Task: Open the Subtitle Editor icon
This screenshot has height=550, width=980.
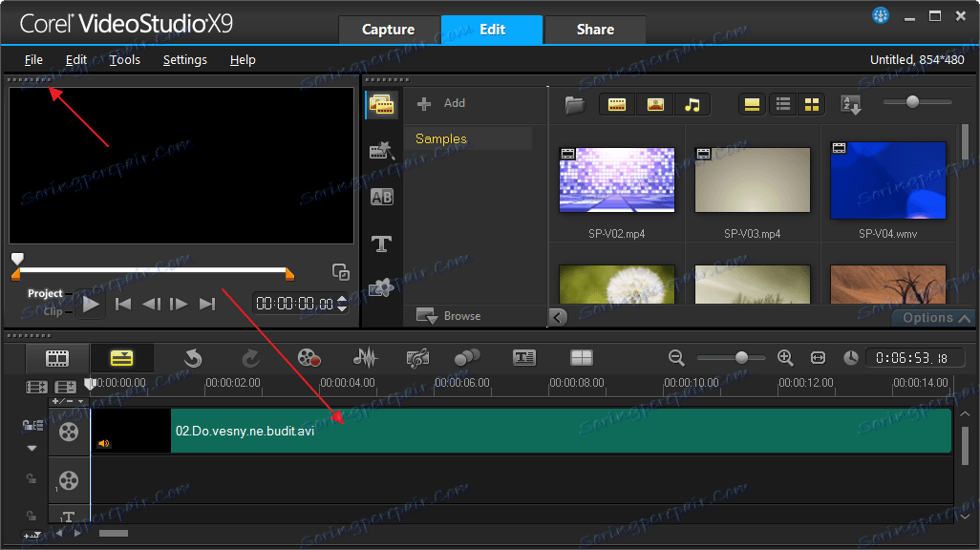Action: tap(523, 357)
